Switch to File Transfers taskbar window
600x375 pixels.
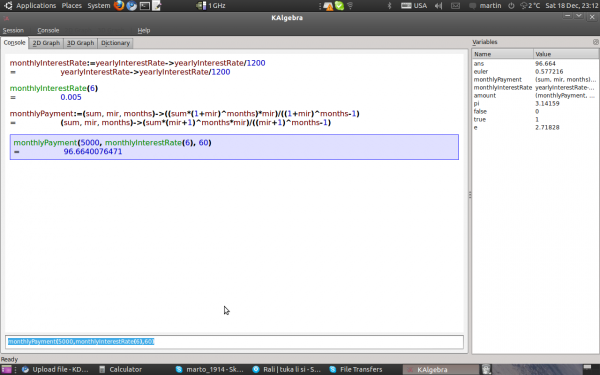tap(356, 369)
